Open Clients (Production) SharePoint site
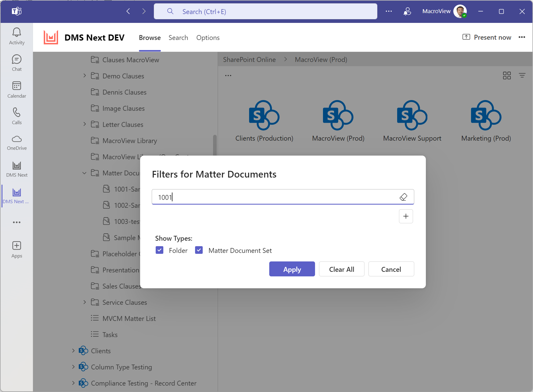The width and height of the screenshot is (533, 392). click(264, 121)
